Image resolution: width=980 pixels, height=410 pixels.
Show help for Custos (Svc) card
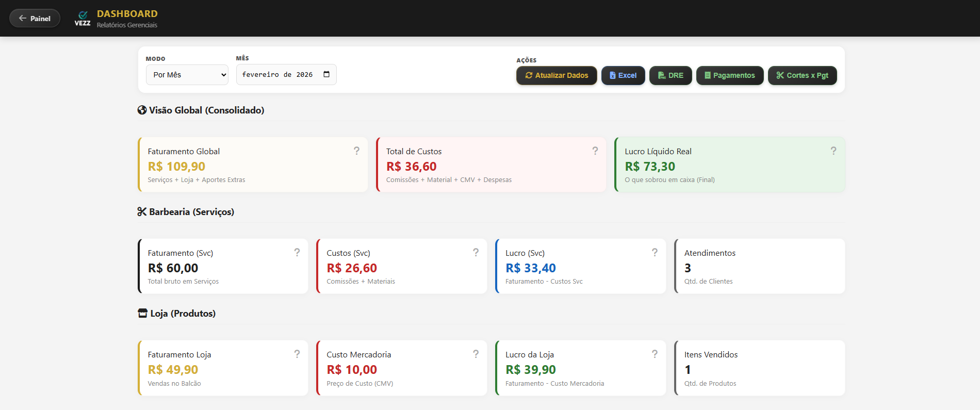pyautogui.click(x=476, y=252)
